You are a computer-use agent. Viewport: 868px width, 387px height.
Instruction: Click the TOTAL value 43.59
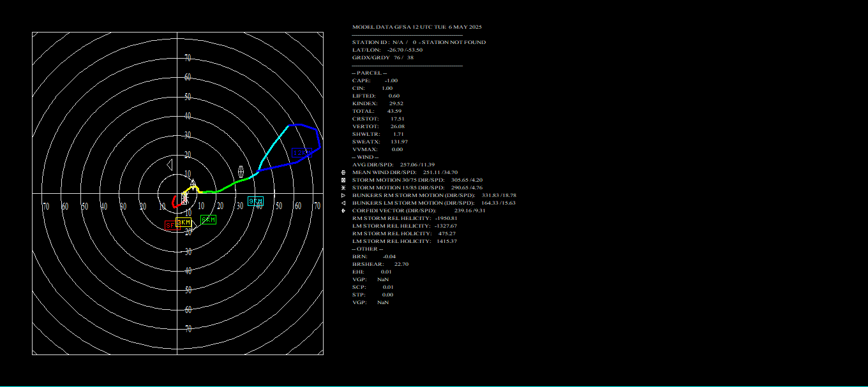click(394, 111)
